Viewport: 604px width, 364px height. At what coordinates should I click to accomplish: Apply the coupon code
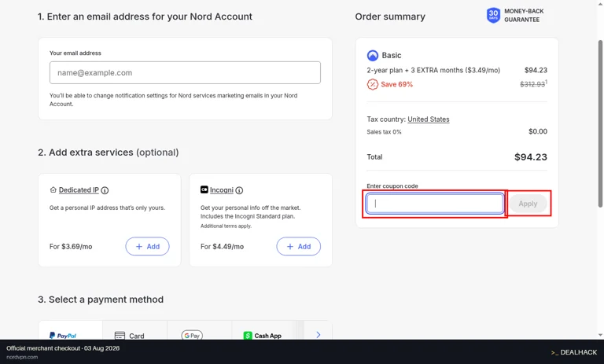point(528,204)
